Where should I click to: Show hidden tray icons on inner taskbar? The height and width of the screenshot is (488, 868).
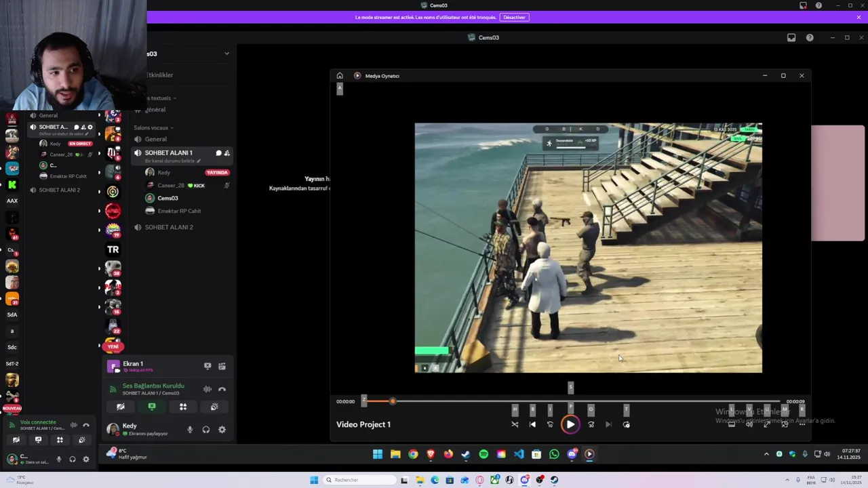pos(766,454)
